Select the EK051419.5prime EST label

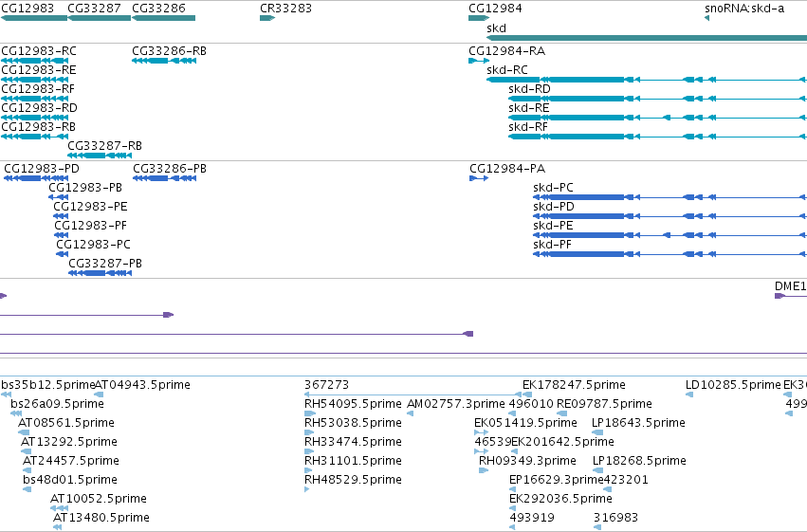point(525,423)
